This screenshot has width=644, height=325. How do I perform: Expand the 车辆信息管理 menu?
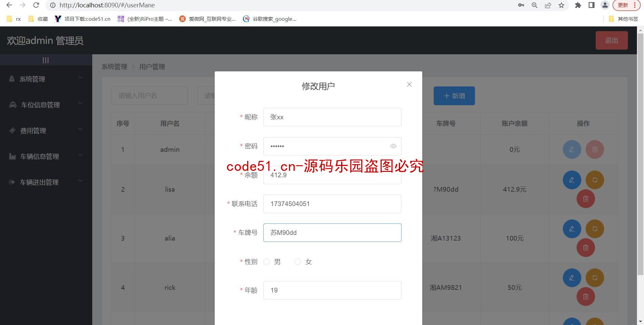46,156
